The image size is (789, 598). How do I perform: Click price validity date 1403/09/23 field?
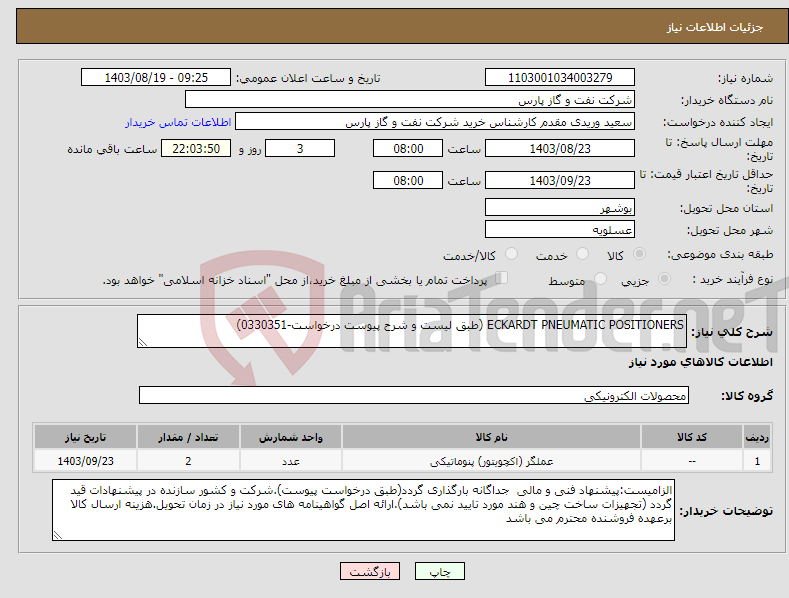tap(560, 180)
